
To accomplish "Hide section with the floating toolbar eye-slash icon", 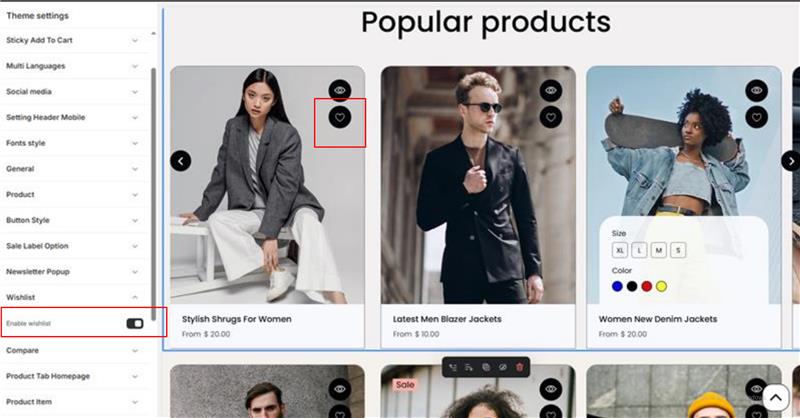I will pyautogui.click(x=503, y=367).
